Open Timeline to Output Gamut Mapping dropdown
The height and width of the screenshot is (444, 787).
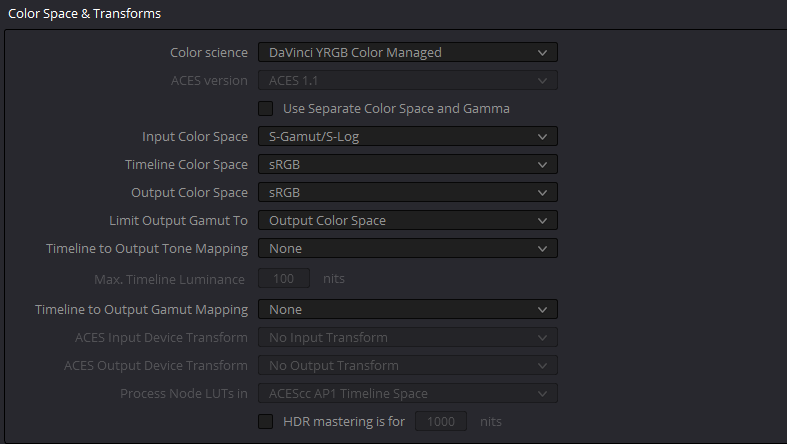click(408, 310)
